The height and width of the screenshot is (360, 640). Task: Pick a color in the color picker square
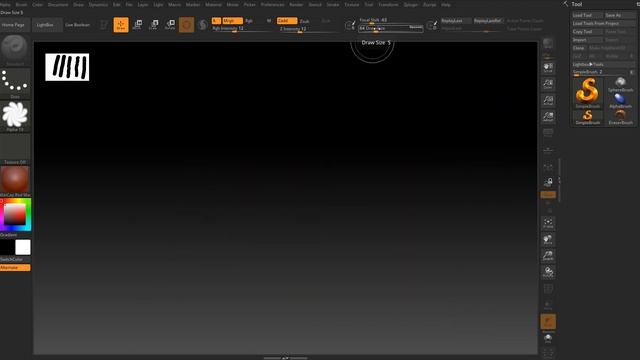(15, 214)
